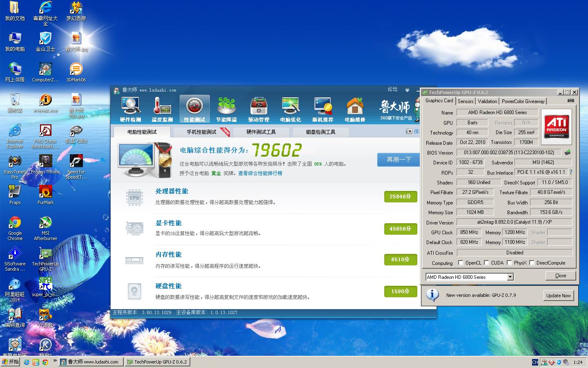The image size is (588, 368).
Task: Switch to the 硬件测试工具 tab
Action: point(261,132)
